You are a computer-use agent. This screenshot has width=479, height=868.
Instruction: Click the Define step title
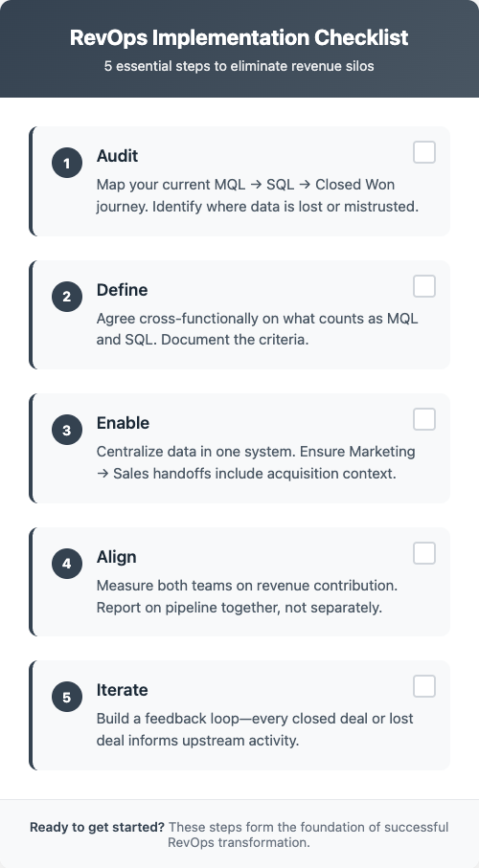tap(122, 290)
